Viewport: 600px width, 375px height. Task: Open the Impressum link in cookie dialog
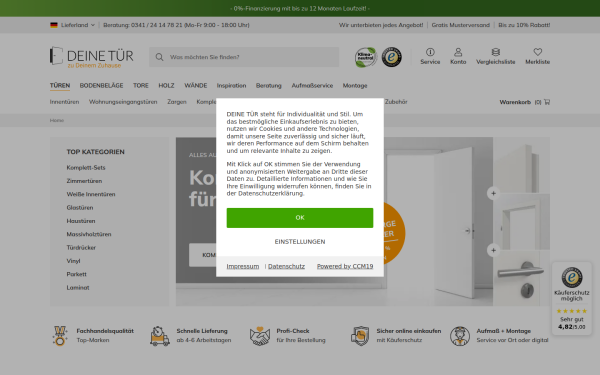pos(243,266)
